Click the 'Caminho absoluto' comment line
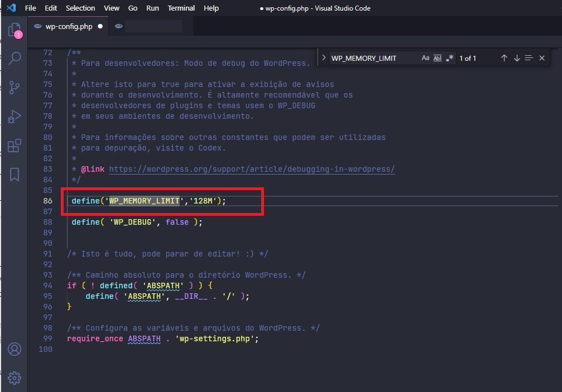The height and width of the screenshot is (392, 562). click(x=186, y=275)
